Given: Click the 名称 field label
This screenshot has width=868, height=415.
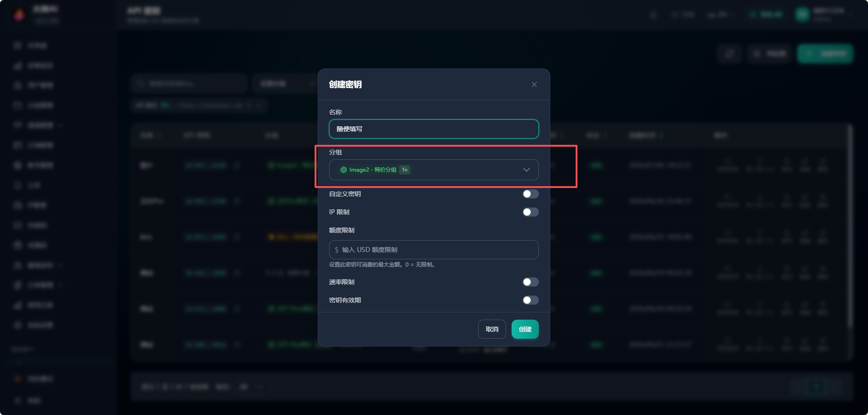Looking at the screenshot, I should click(335, 112).
